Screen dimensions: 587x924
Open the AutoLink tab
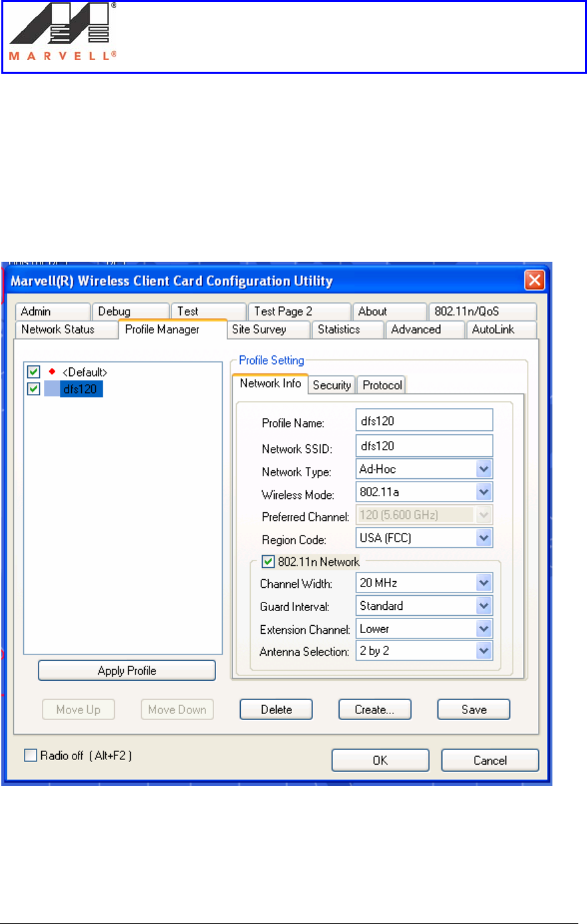(x=501, y=329)
